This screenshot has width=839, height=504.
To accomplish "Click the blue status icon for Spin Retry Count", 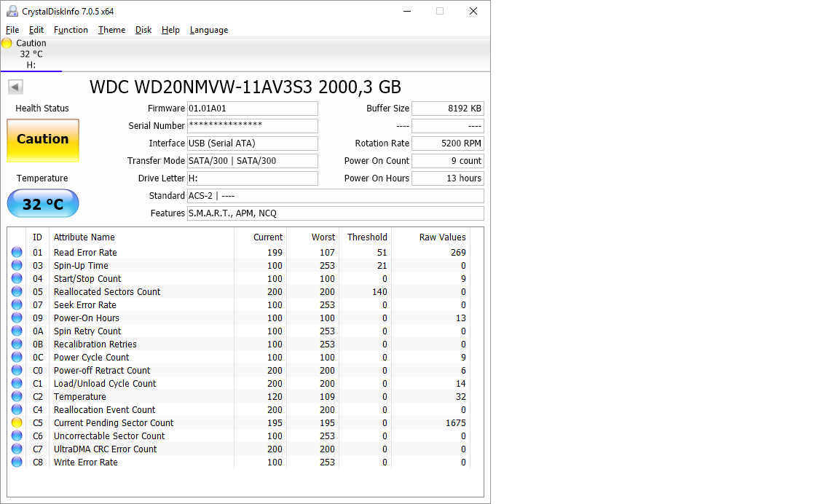I will (17, 331).
